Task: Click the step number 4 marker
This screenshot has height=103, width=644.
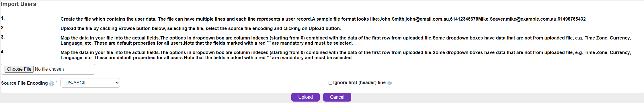Action: tap(3, 51)
